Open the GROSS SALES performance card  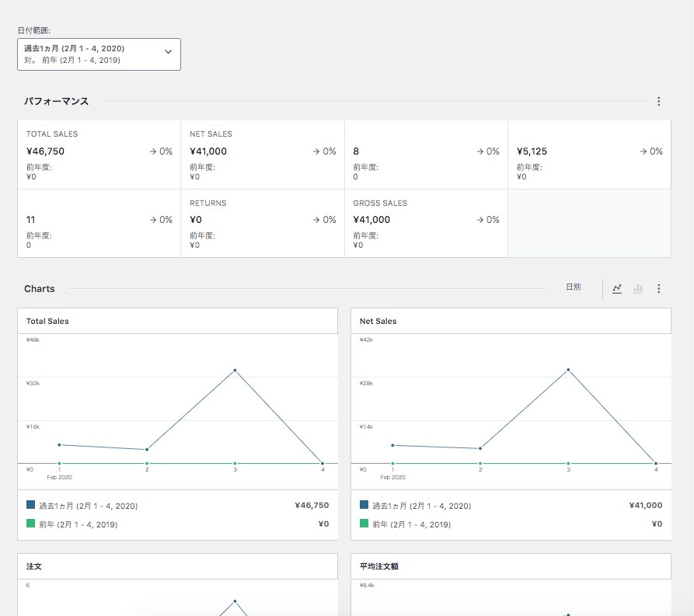(426, 224)
